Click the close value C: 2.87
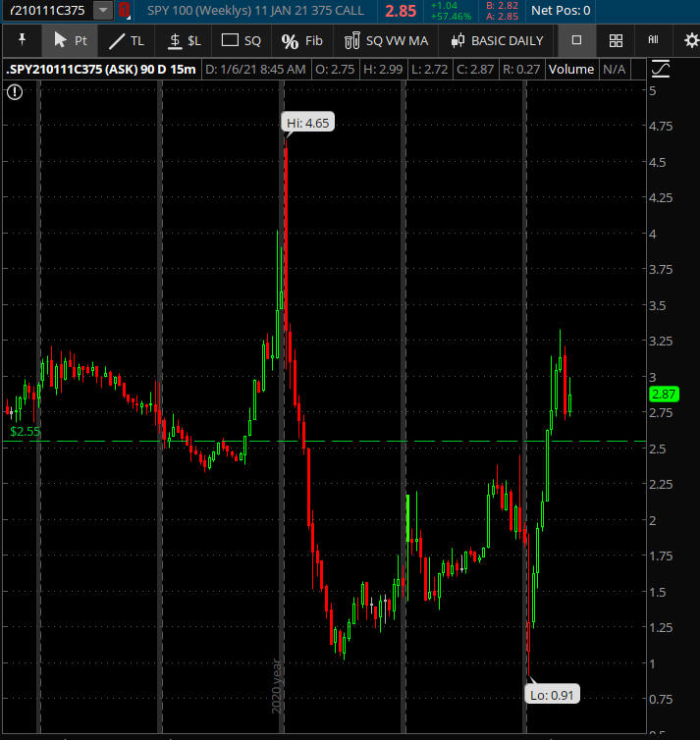Viewport: 700px width, 740px height. [x=475, y=70]
